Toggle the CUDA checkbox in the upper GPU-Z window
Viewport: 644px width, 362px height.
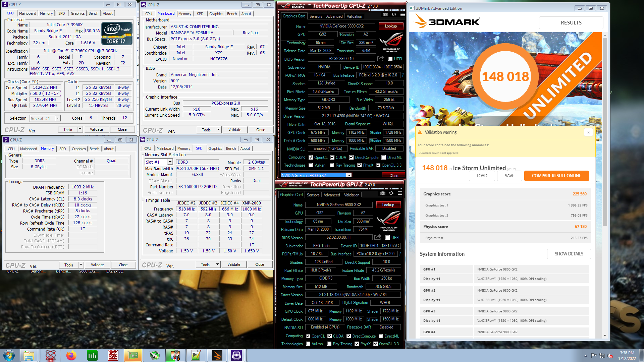pos(332,158)
